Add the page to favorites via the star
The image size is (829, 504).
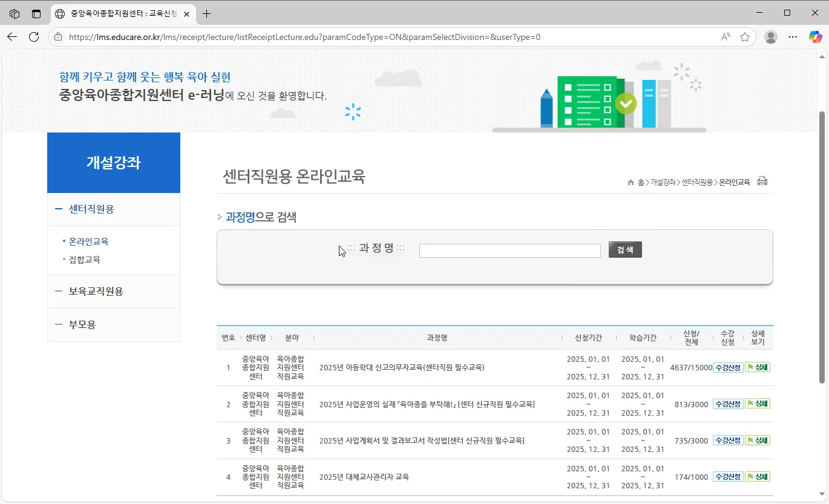pos(745,36)
